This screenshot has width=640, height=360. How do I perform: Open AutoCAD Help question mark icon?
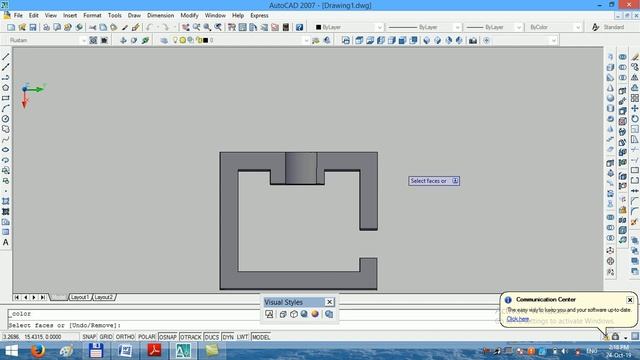point(300,27)
